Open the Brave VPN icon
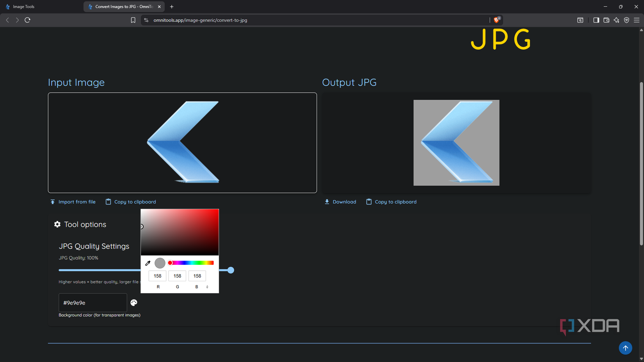Image resolution: width=644 pixels, height=362 pixels. (626, 20)
